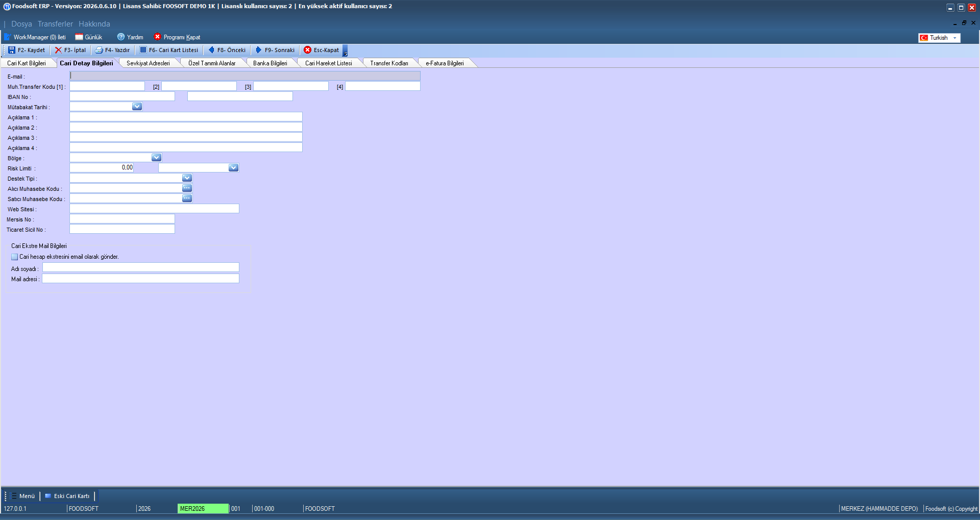The width and height of the screenshot is (980, 520).
Task: Switch to the Sevkiyat Adresleri tab
Action: [148, 63]
